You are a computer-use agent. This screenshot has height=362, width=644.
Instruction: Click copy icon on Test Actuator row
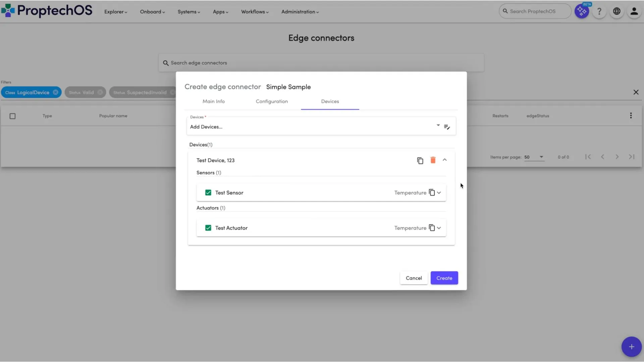pyautogui.click(x=432, y=228)
